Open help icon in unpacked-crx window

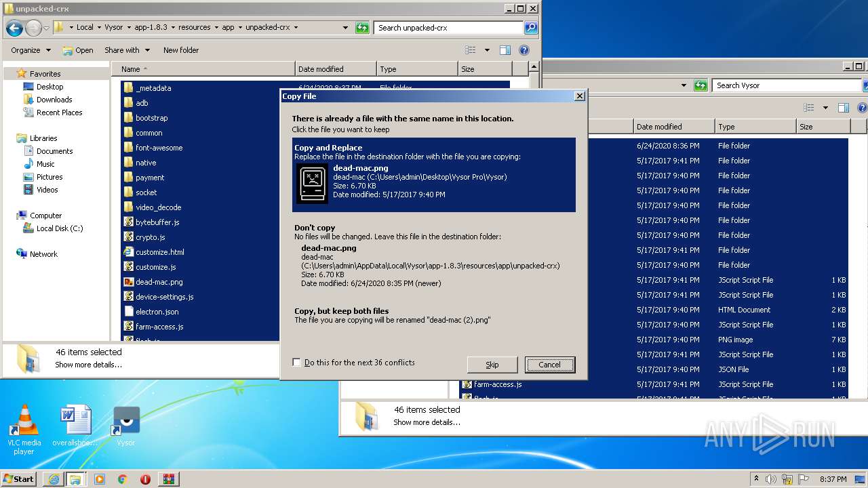[x=524, y=50]
